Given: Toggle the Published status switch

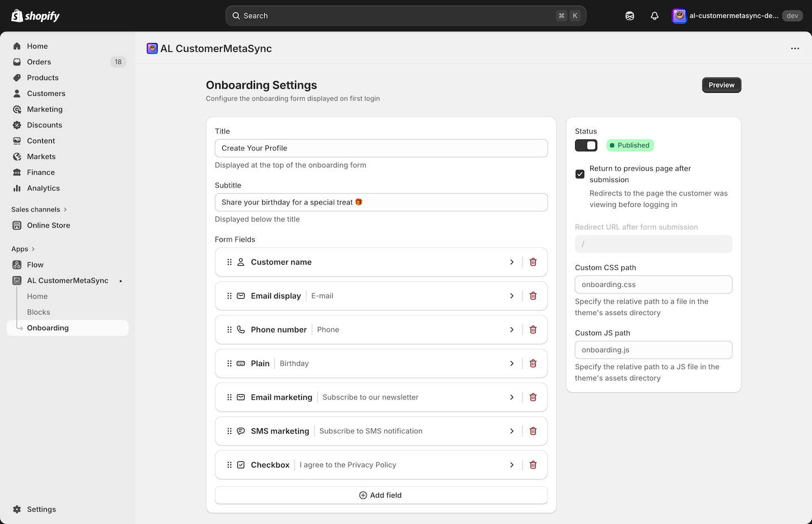Looking at the screenshot, I should click(586, 145).
